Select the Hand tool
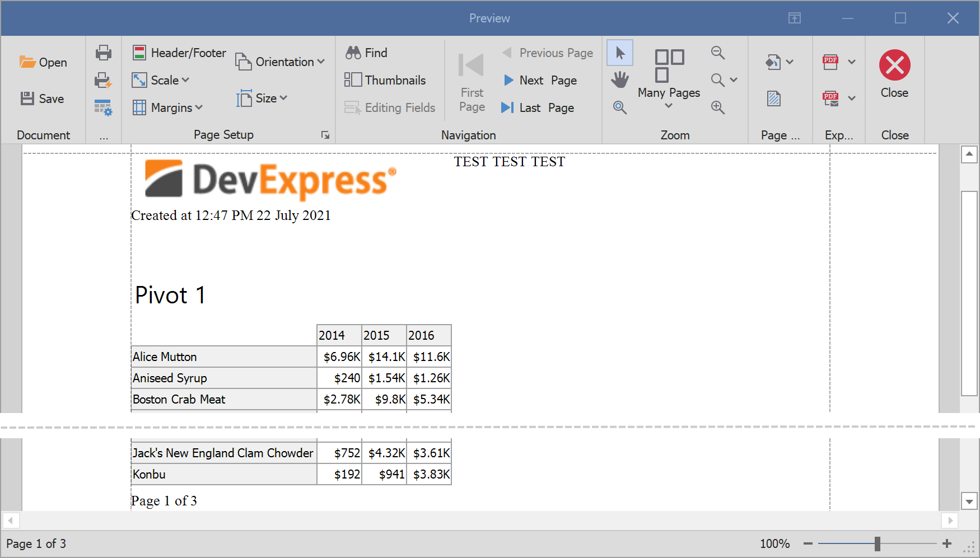The image size is (980, 558). 620,80
